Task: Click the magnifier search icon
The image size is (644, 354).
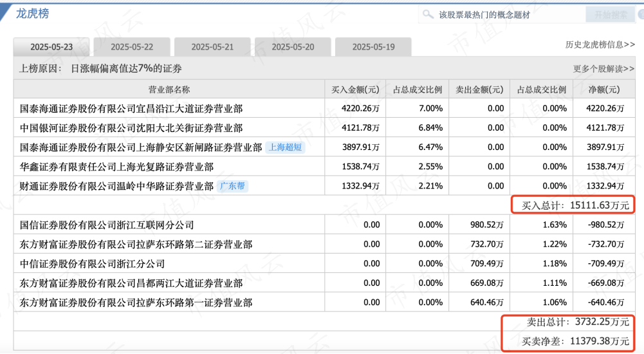Action: click(427, 14)
